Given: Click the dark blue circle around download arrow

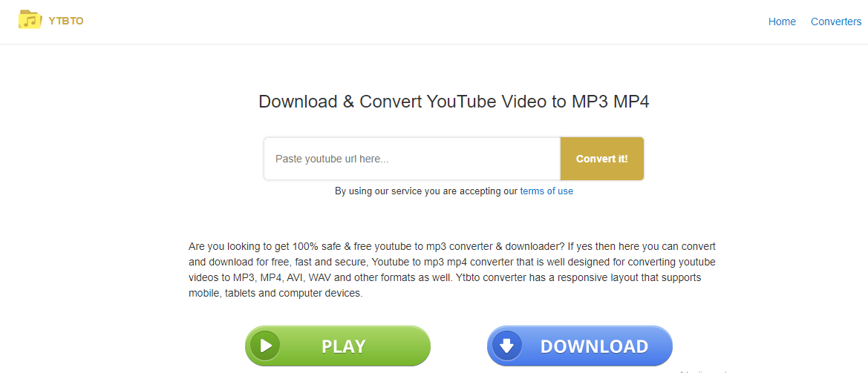Looking at the screenshot, I should pyautogui.click(x=507, y=346).
